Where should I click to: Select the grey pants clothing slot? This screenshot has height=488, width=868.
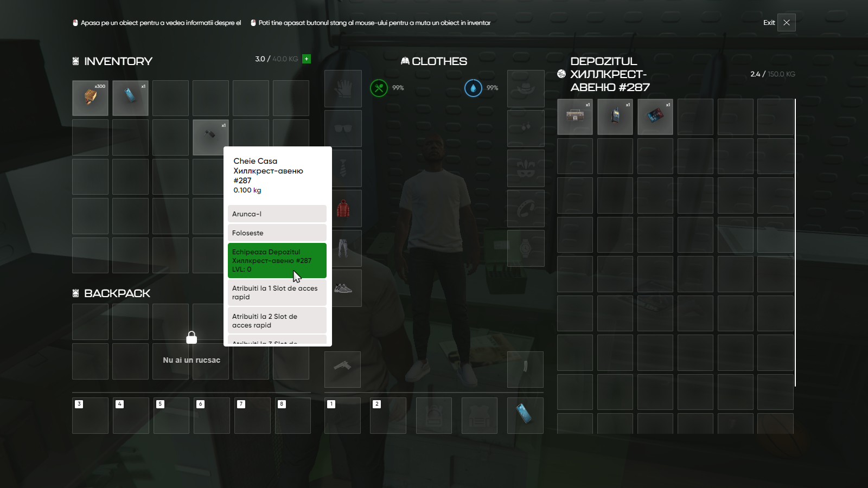coord(343,248)
